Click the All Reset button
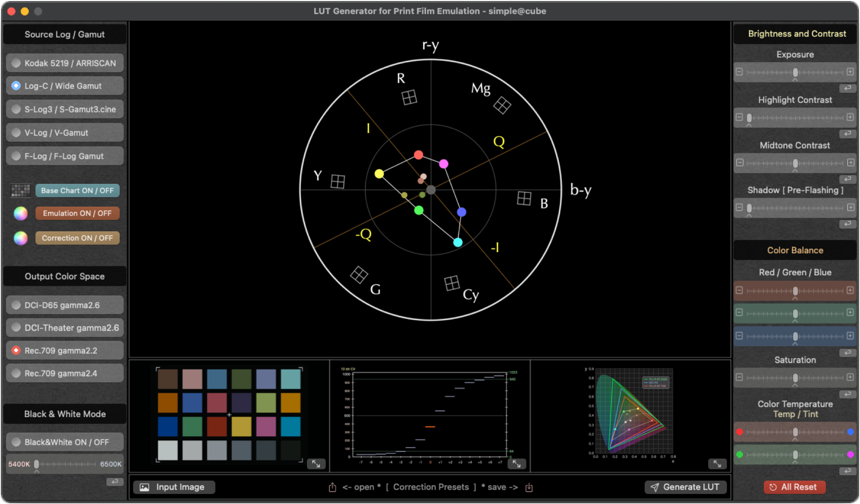Image resolution: width=860 pixels, height=504 pixels. [794, 487]
